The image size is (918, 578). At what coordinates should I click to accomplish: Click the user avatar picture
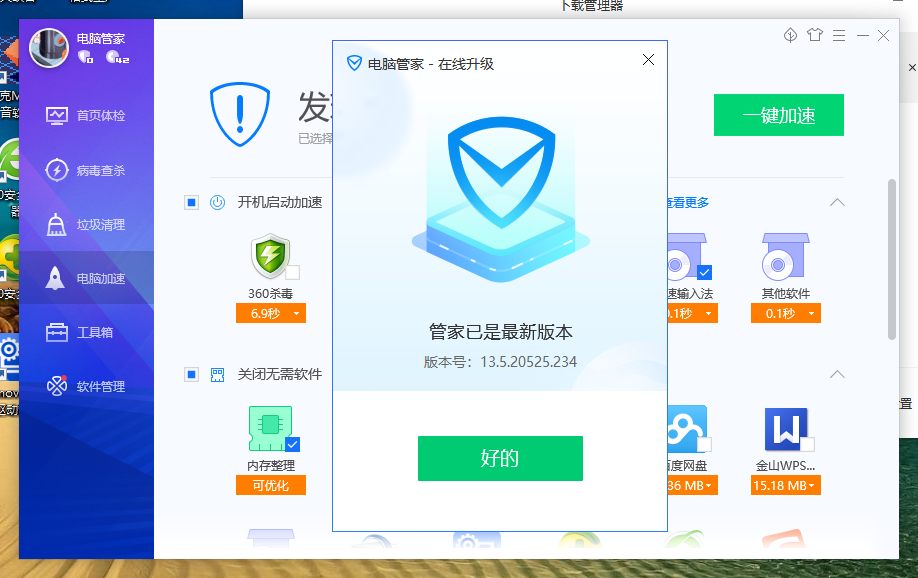coord(49,48)
